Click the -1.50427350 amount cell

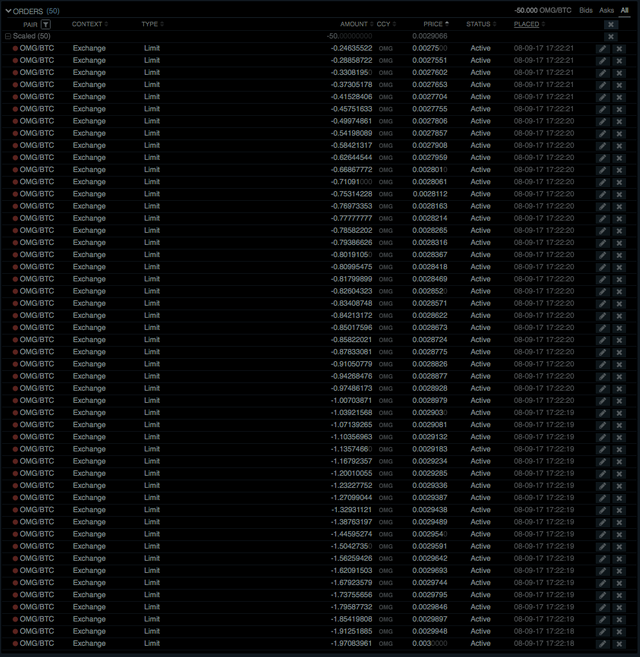[x=351, y=546]
